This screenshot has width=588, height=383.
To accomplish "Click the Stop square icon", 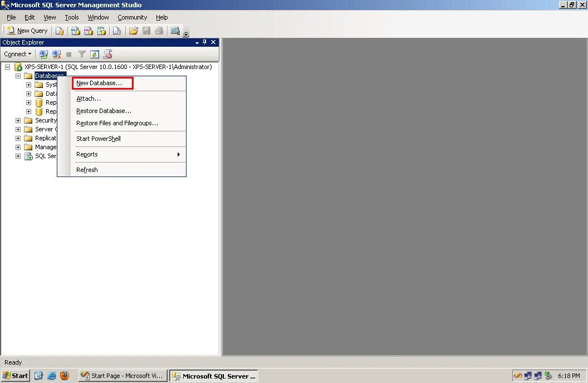I will 68,55.
